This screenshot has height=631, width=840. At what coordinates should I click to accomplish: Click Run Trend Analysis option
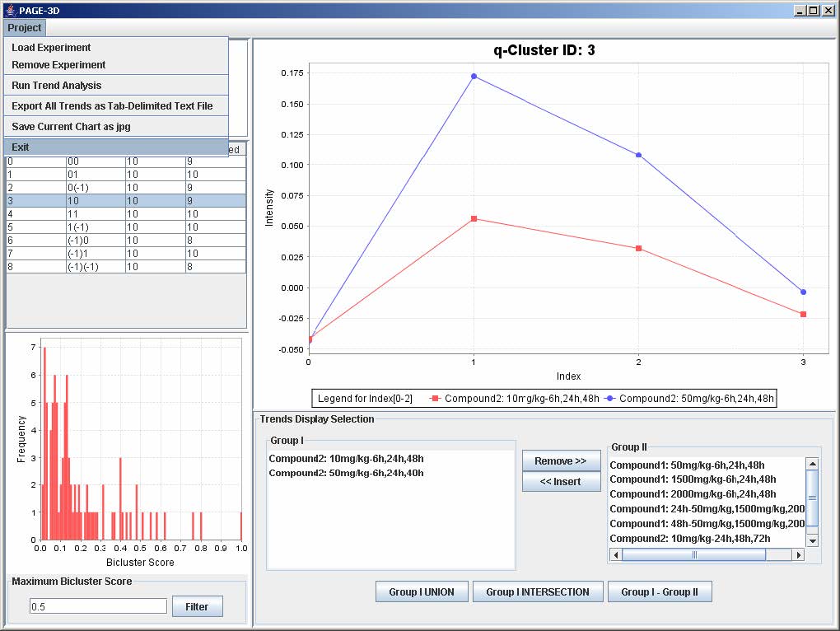coord(57,86)
